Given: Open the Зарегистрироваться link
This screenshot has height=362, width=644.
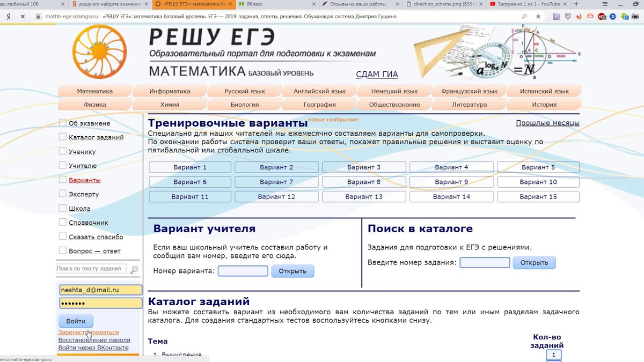Looking at the screenshot, I should coord(89,333).
